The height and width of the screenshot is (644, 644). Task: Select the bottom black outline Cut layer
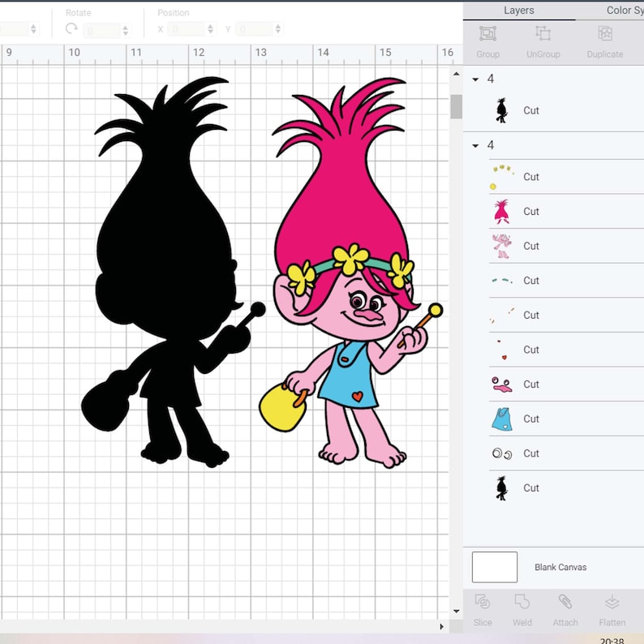tap(567, 488)
